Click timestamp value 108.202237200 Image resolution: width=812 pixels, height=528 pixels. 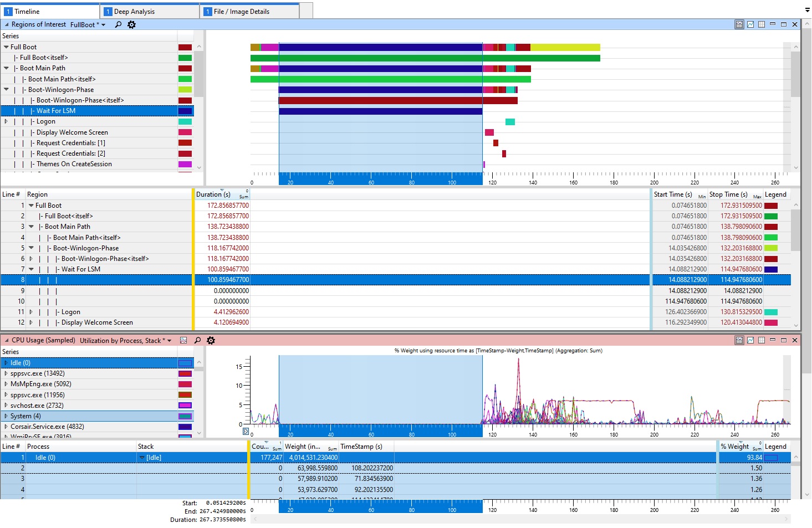(372, 468)
